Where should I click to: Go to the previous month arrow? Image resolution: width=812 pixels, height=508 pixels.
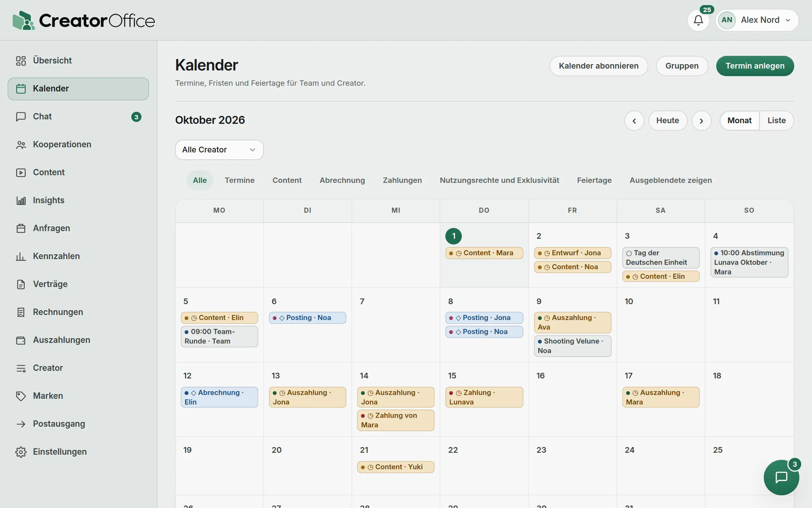[x=634, y=121]
